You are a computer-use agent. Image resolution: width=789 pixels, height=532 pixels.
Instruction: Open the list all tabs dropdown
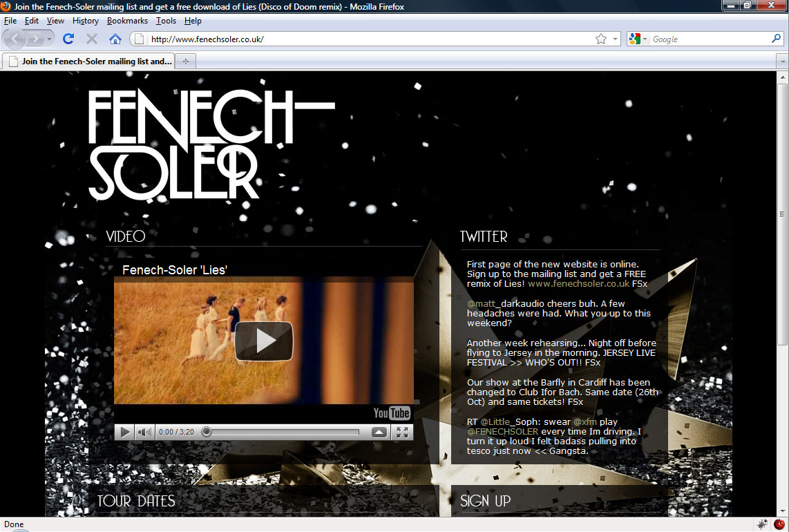[x=783, y=61]
